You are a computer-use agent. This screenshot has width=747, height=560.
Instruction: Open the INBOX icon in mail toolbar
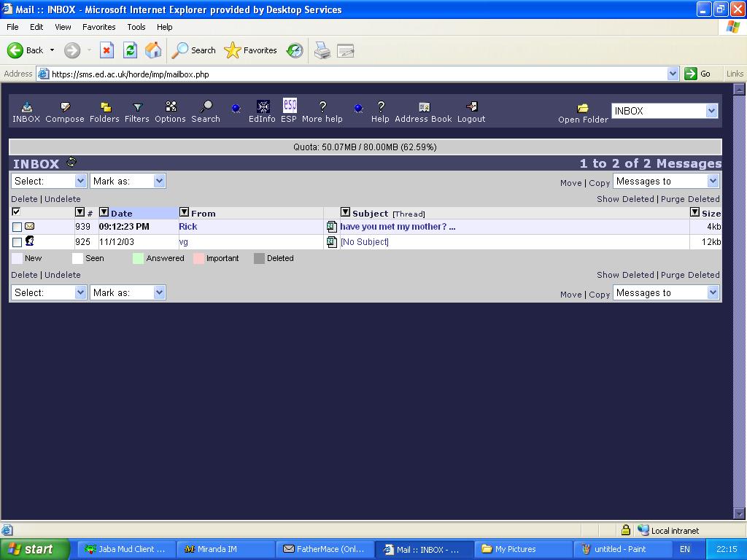pyautogui.click(x=27, y=106)
